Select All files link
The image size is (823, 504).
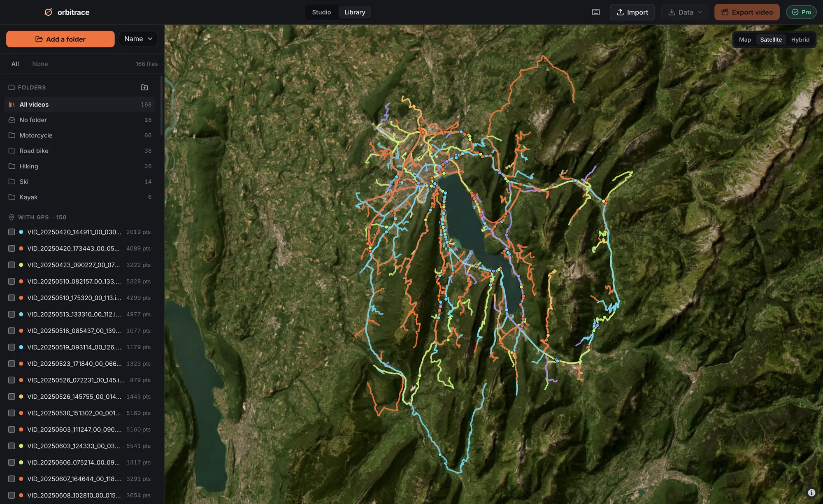tap(15, 64)
